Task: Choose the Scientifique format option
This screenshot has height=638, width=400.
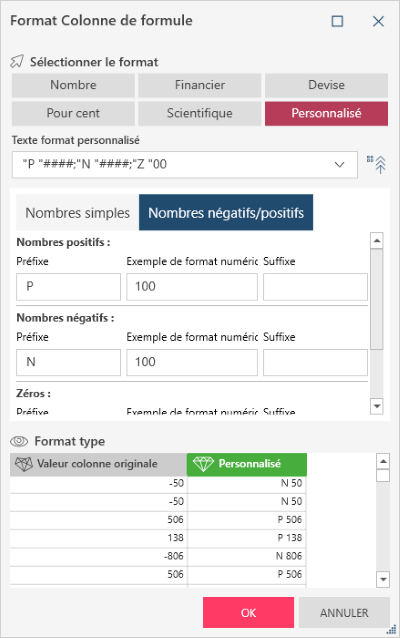Action: tap(200, 114)
